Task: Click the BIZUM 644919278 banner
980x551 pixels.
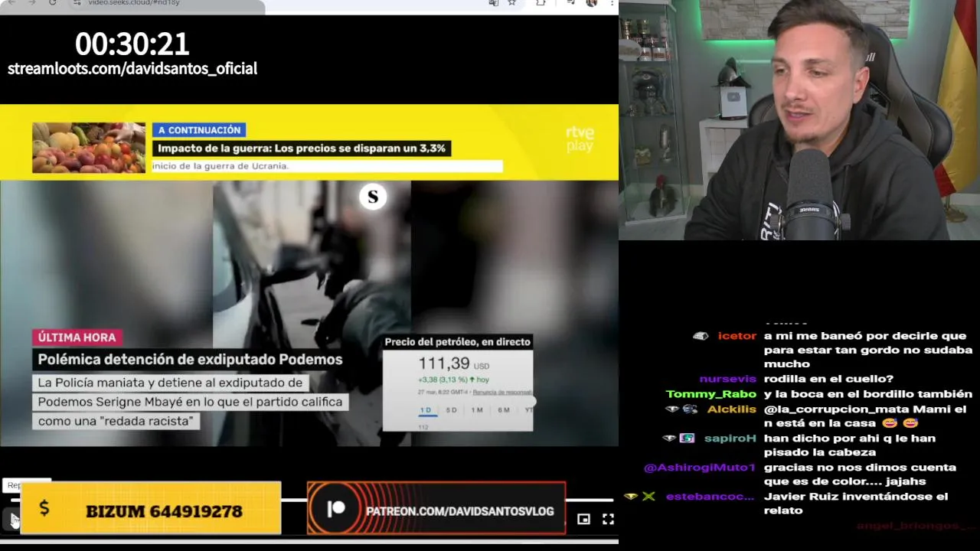Action: (x=151, y=508)
